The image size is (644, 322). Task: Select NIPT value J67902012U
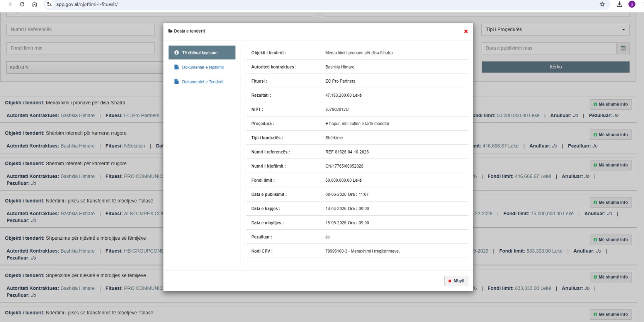point(337,110)
